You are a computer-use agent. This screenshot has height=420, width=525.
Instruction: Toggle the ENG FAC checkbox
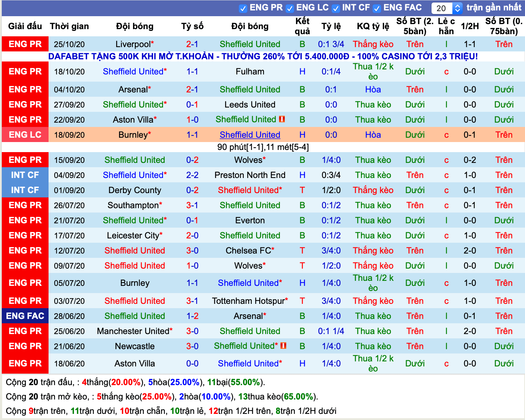pyautogui.click(x=377, y=9)
